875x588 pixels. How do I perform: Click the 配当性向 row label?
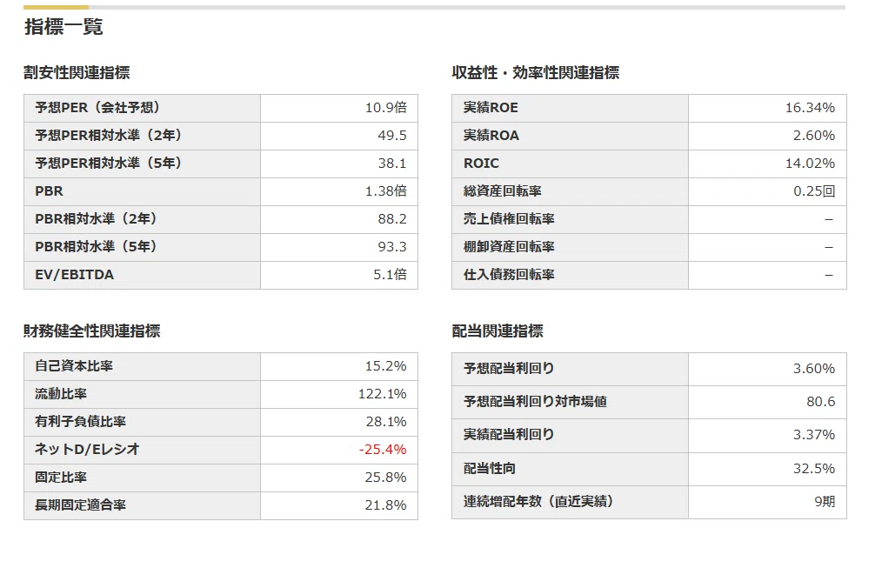pyautogui.click(x=490, y=469)
